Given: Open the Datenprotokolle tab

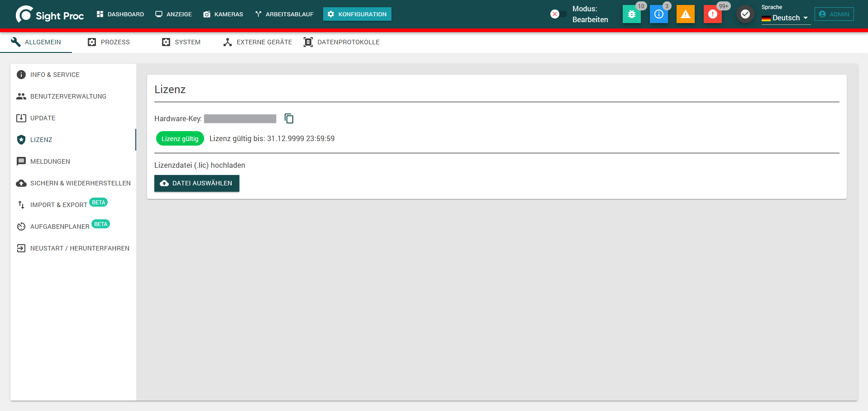Looking at the screenshot, I should [342, 42].
